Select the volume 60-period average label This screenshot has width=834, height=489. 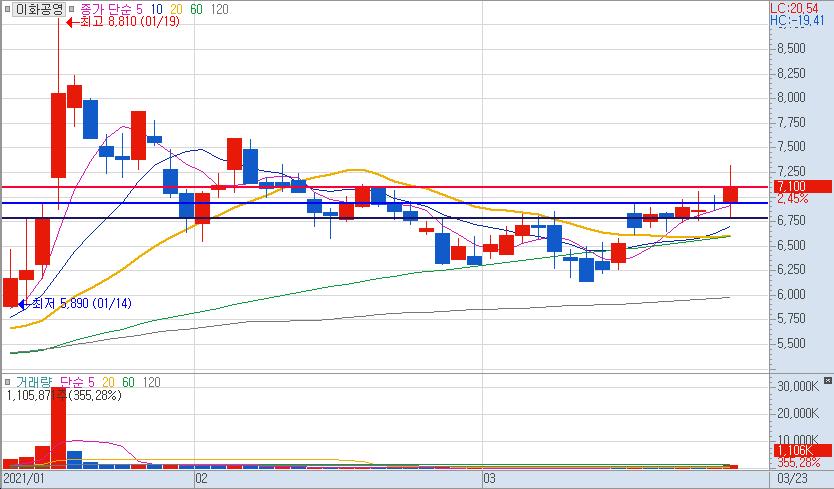(128, 382)
